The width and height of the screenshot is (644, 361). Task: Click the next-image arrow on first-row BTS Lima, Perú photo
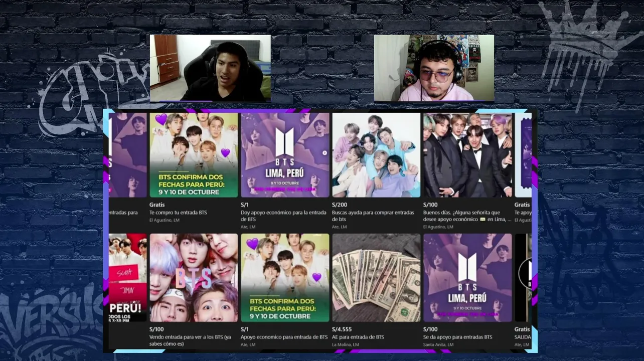tap(325, 153)
